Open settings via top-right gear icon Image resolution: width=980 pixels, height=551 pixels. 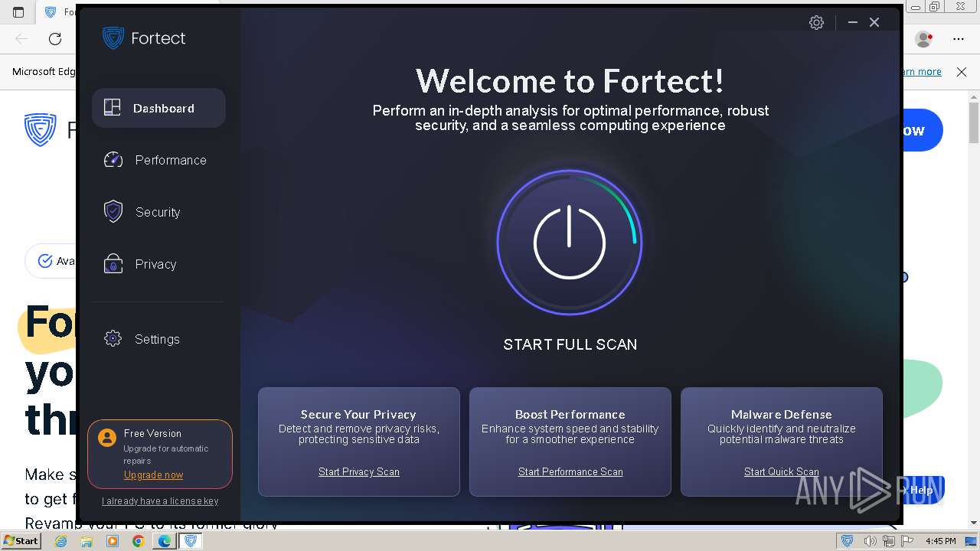point(816,23)
